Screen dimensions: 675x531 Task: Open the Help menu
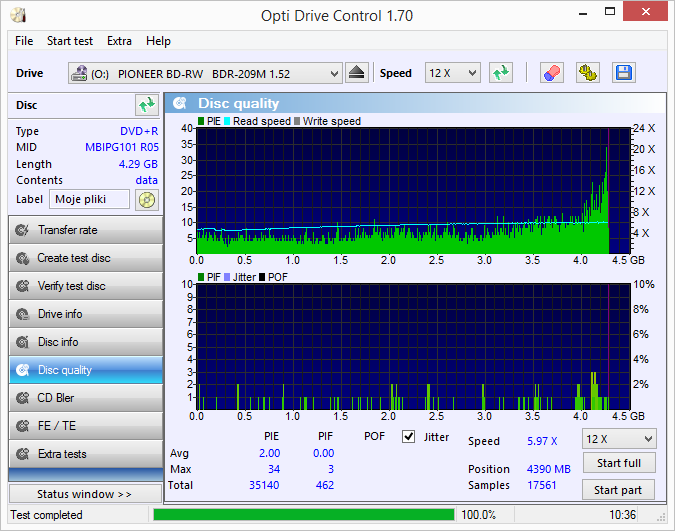158,41
